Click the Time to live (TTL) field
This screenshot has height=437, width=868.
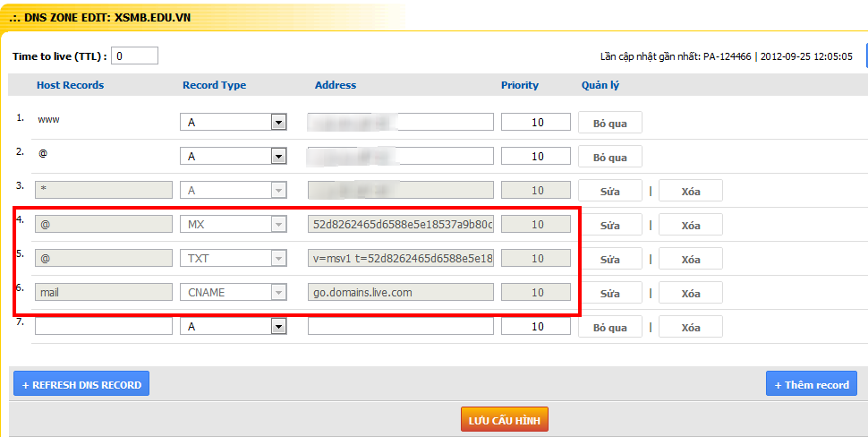point(135,56)
